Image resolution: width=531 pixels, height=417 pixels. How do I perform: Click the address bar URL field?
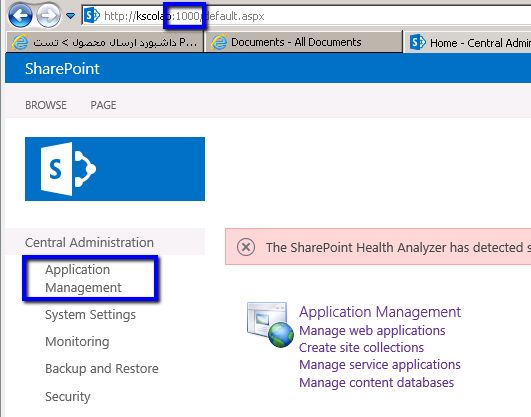[306, 16]
